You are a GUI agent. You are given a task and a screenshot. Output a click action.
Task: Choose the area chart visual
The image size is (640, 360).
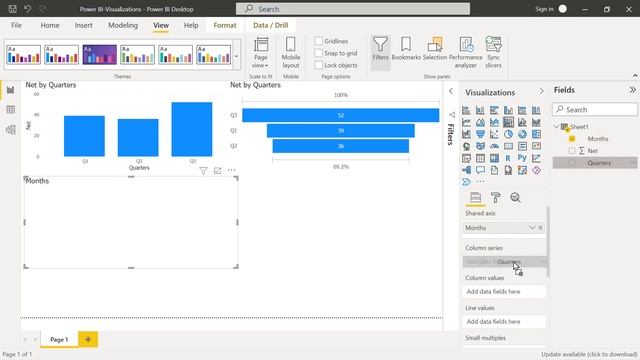[480, 122]
